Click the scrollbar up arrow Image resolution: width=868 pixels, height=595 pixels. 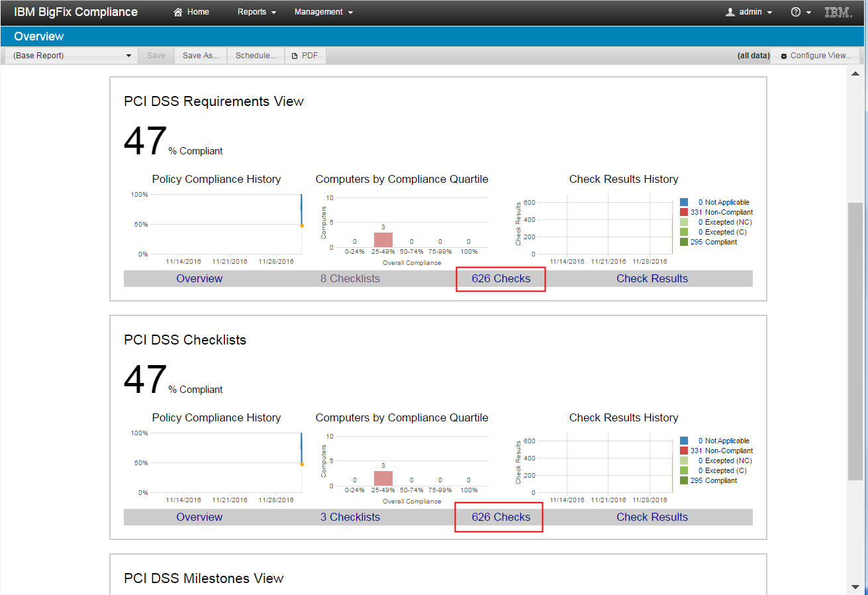[855, 74]
